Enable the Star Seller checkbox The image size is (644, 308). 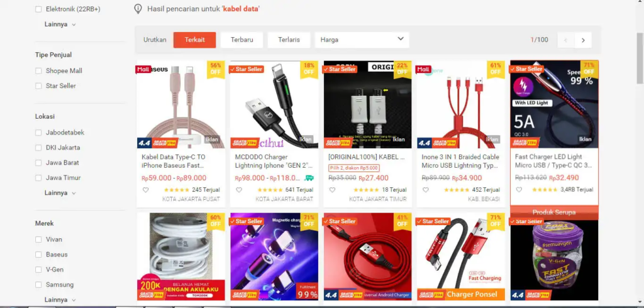[x=38, y=86]
